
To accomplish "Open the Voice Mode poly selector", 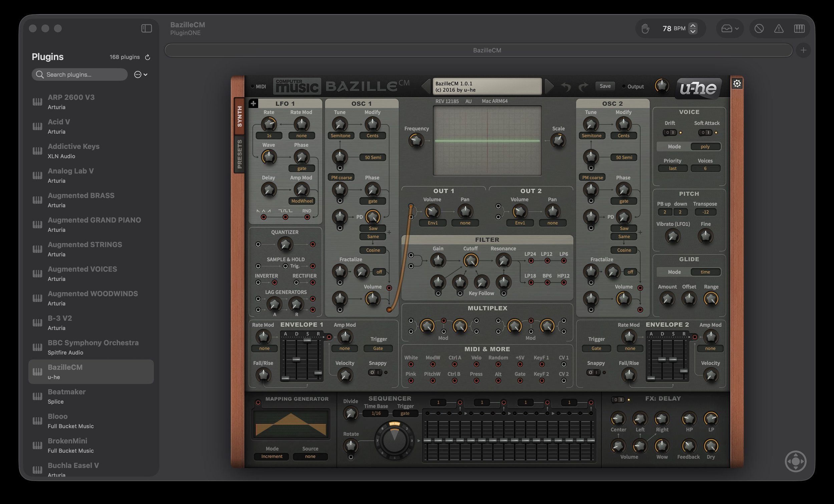I will tap(705, 146).
